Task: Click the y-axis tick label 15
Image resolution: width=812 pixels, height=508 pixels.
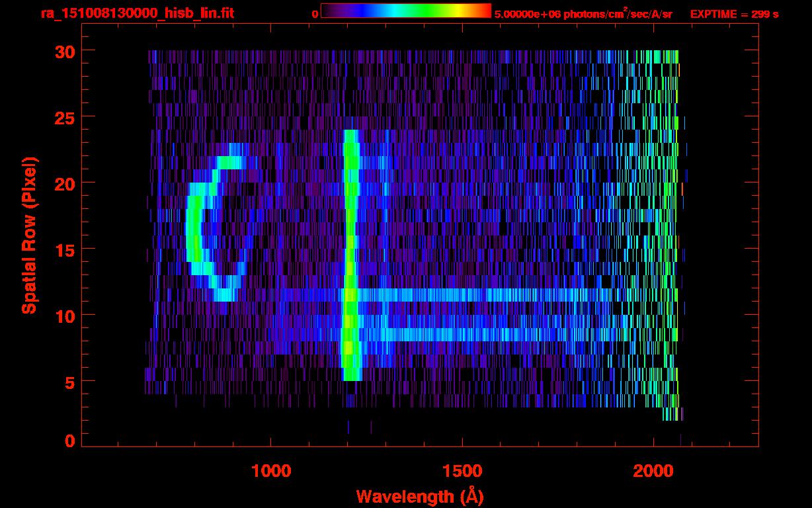Action: click(65, 249)
